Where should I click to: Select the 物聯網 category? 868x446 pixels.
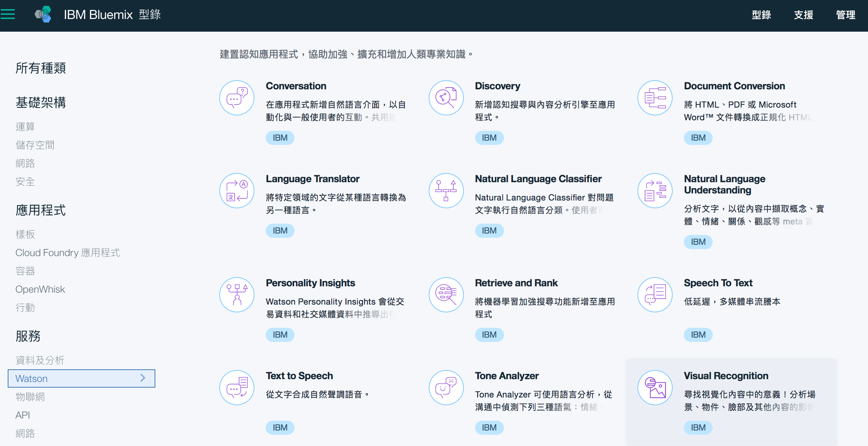click(30, 397)
